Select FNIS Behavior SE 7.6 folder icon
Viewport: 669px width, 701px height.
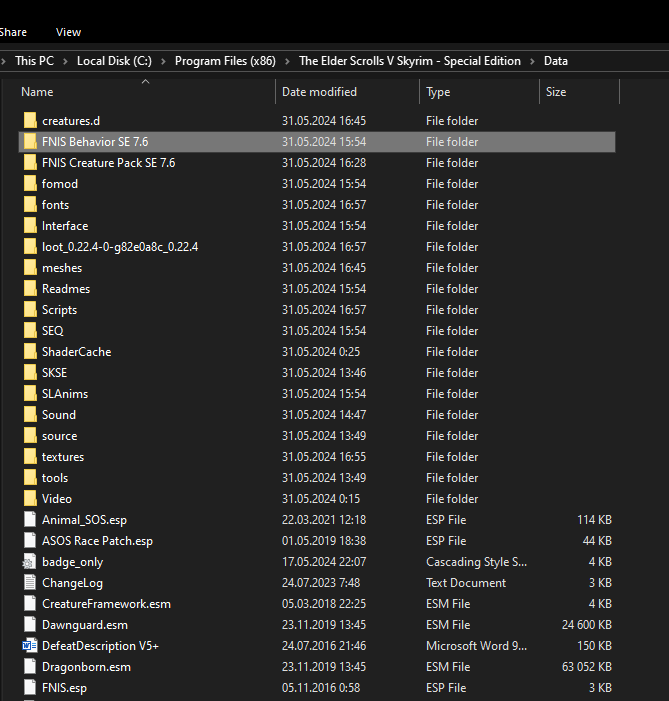click(x=30, y=142)
